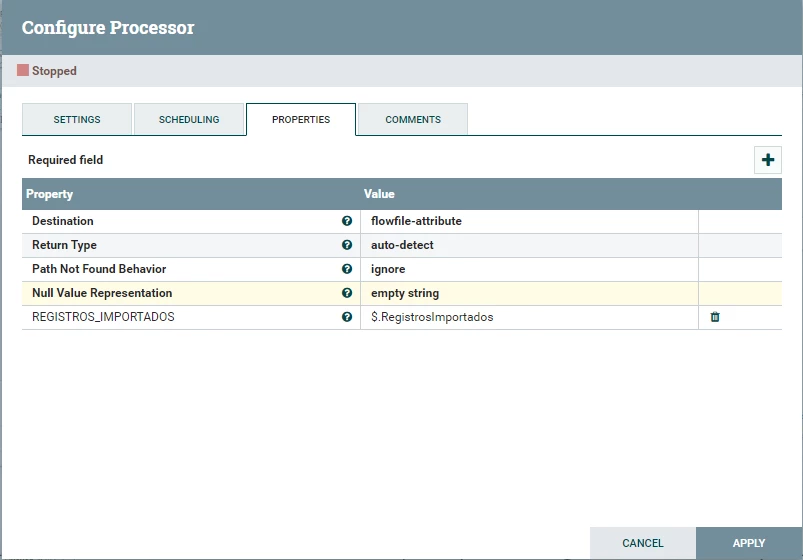This screenshot has width=803, height=560.
Task: Change the empty string null representation value
Action: (x=530, y=294)
